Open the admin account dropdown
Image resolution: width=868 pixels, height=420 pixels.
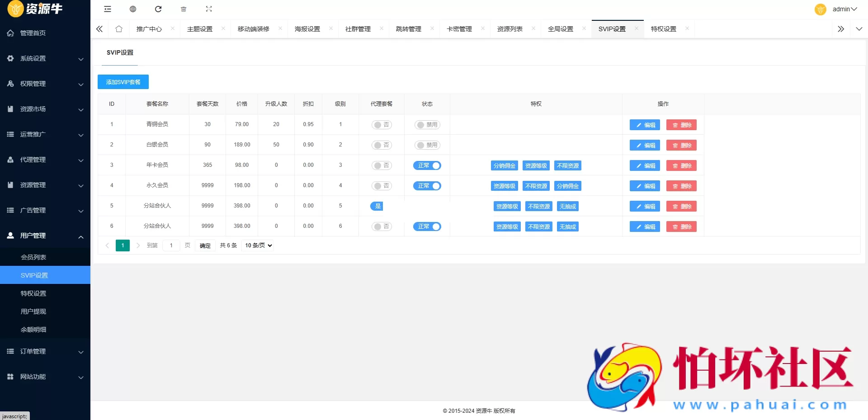(x=844, y=9)
